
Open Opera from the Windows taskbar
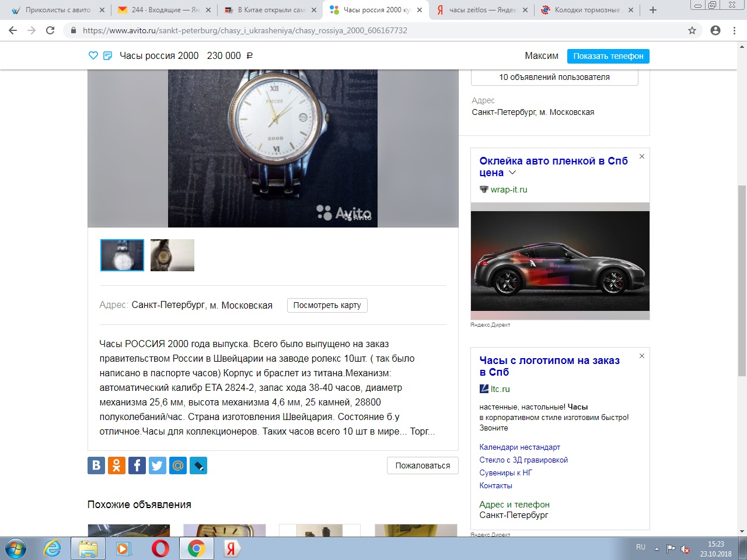(160, 548)
